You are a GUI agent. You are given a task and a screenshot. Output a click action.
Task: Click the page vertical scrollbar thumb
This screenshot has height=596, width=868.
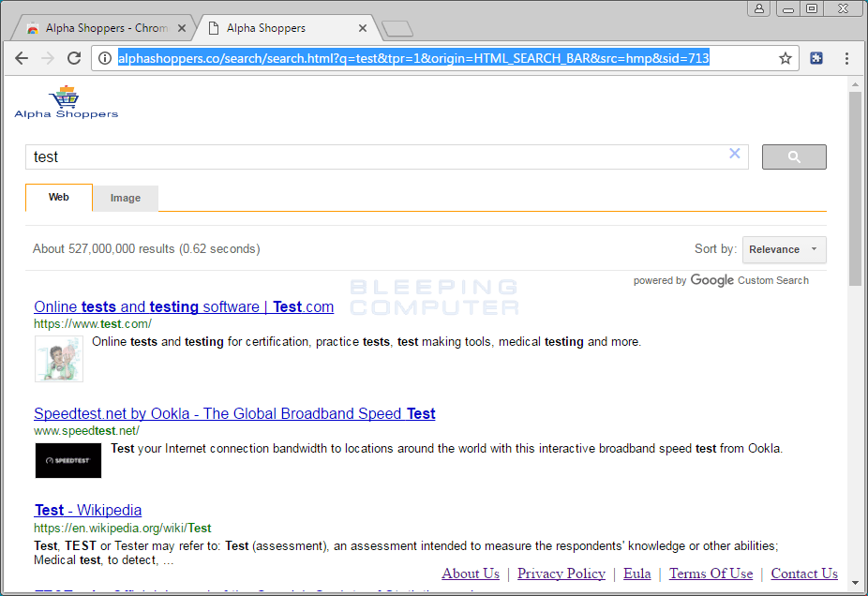coord(855,188)
